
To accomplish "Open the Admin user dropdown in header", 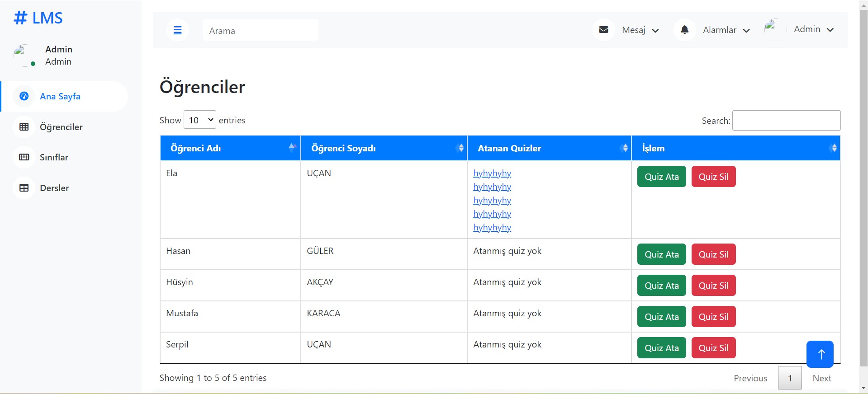I will [813, 29].
